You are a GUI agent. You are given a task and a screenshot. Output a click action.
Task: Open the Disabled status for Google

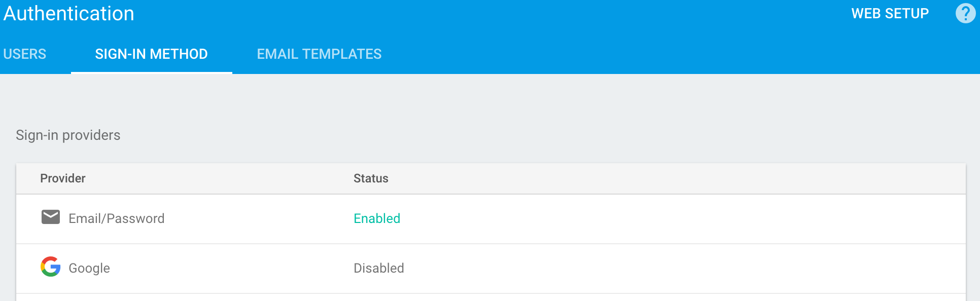pos(379,268)
